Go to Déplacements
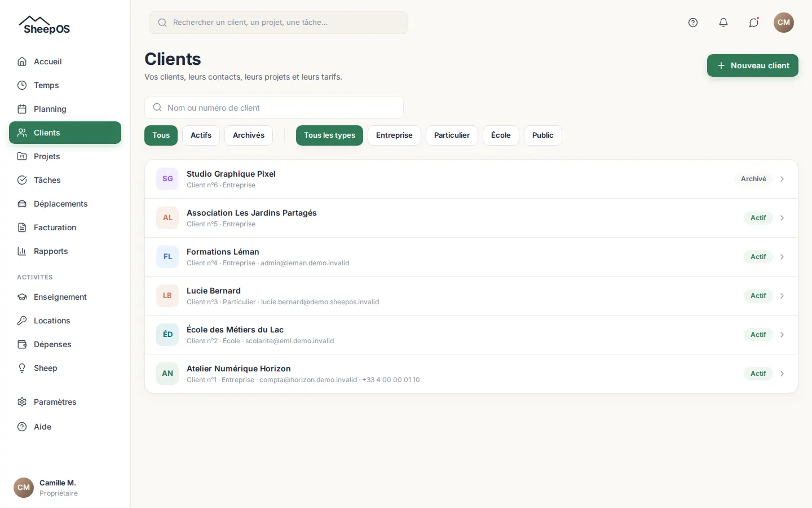Image resolution: width=812 pixels, height=508 pixels. [x=65, y=204]
